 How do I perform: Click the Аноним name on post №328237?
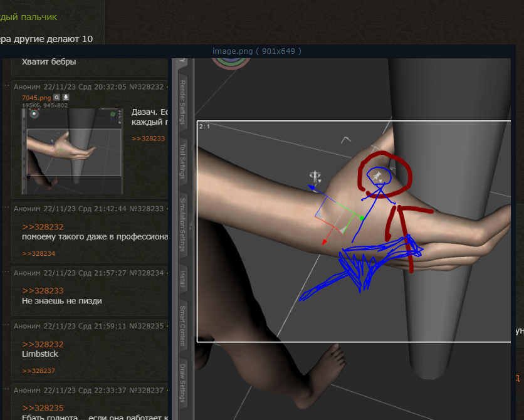tap(27, 391)
